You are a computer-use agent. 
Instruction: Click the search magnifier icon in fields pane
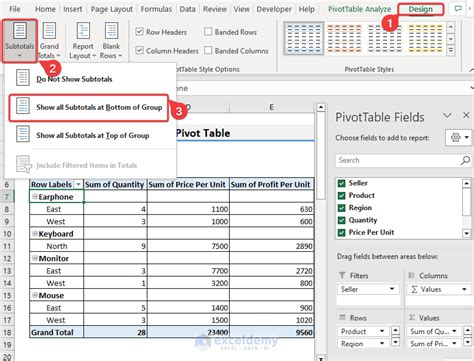465,161
